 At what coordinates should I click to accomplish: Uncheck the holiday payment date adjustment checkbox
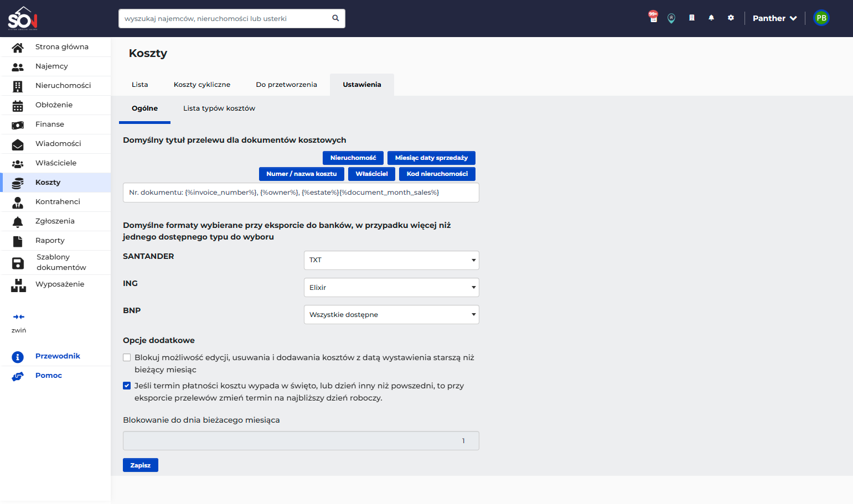[127, 386]
